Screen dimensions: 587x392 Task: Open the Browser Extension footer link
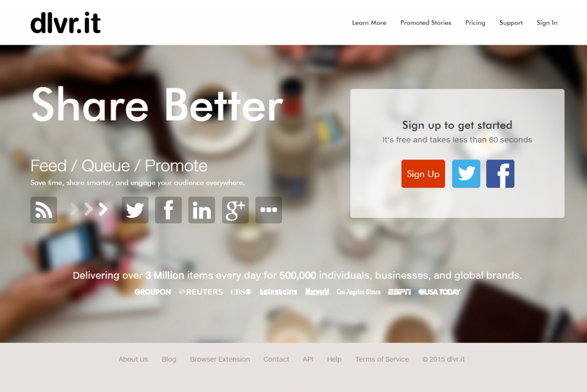pyautogui.click(x=220, y=359)
